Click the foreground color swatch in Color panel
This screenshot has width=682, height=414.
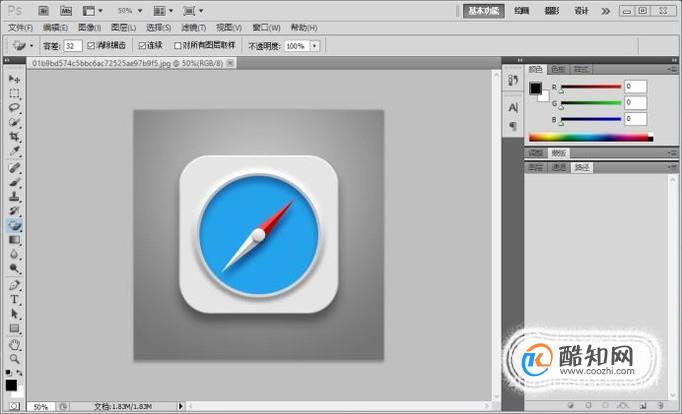pos(535,88)
